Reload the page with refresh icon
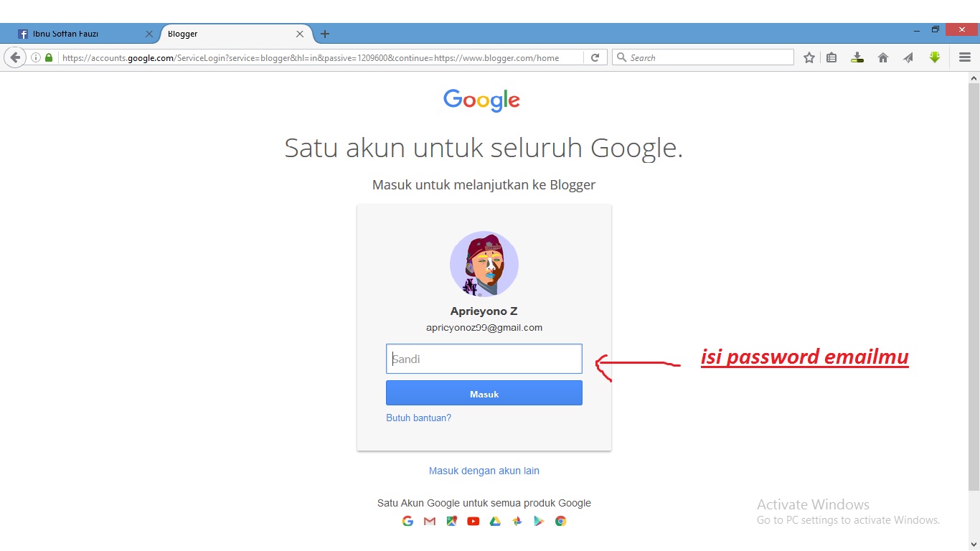980x551 pixels. point(595,57)
